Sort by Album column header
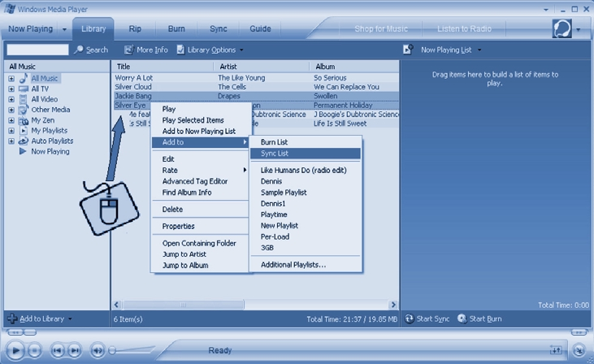This screenshot has width=594, height=364. coord(354,67)
